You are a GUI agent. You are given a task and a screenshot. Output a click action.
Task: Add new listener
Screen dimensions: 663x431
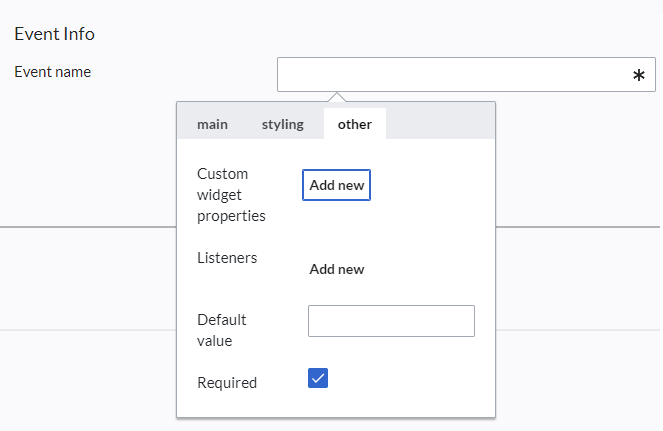coord(337,269)
